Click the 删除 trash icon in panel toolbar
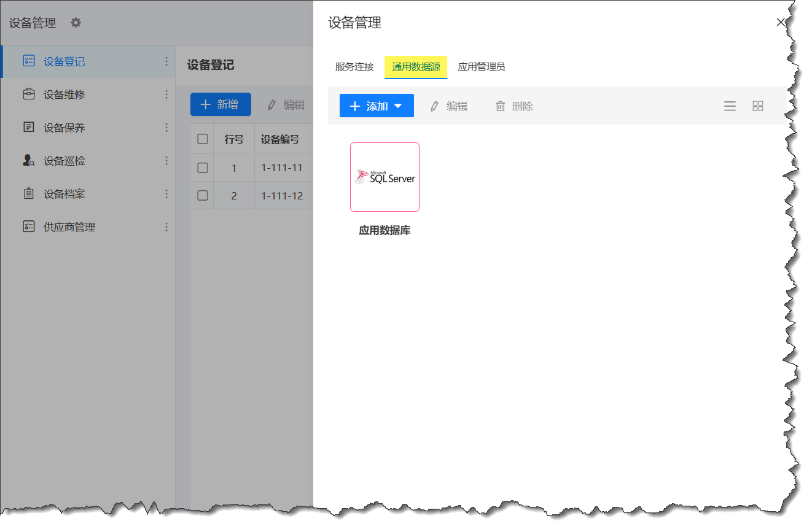812x529 pixels. [501, 106]
